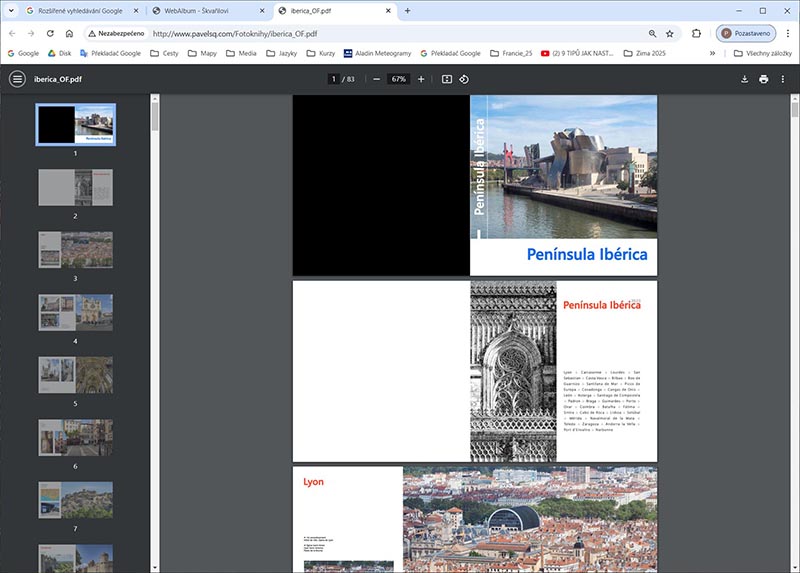
Task: Open the browser extensions menu
Action: pos(696,33)
